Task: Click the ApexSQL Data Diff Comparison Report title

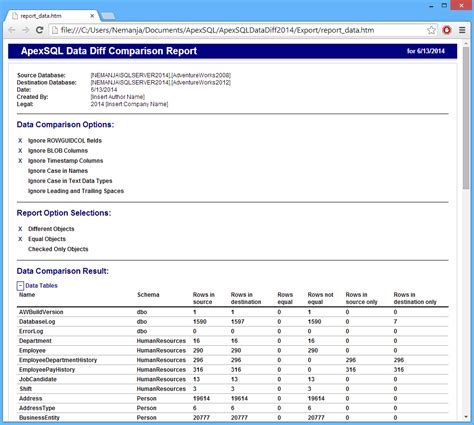Action: point(109,51)
